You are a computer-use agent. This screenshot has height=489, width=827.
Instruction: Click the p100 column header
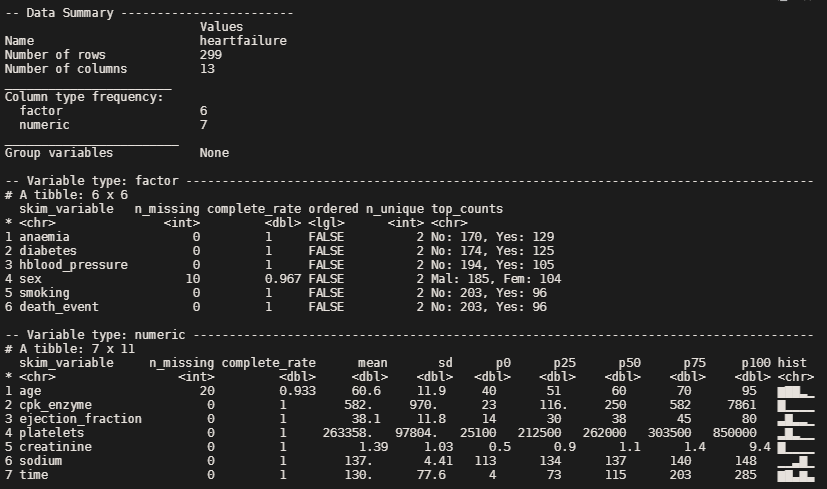tap(756, 362)
